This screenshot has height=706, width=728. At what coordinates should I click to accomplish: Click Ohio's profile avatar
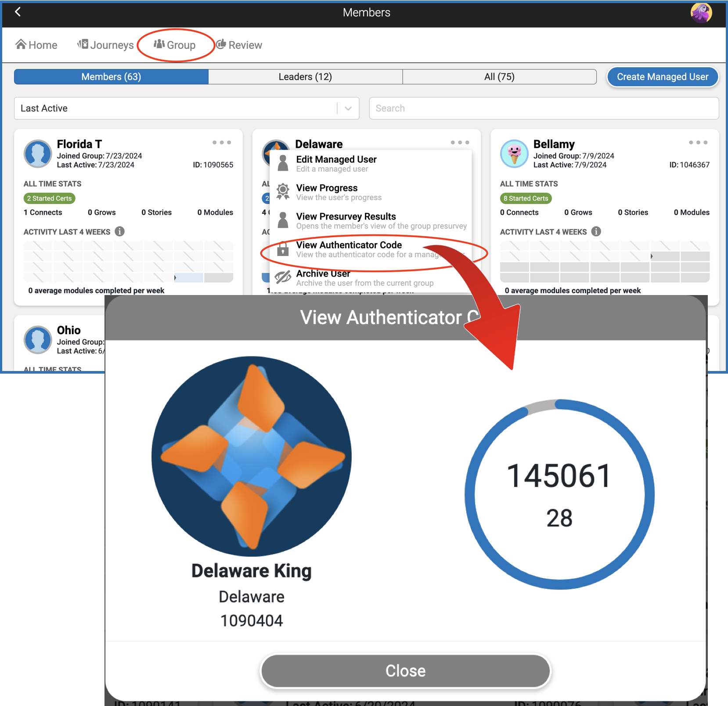click(x=38, y=340)
